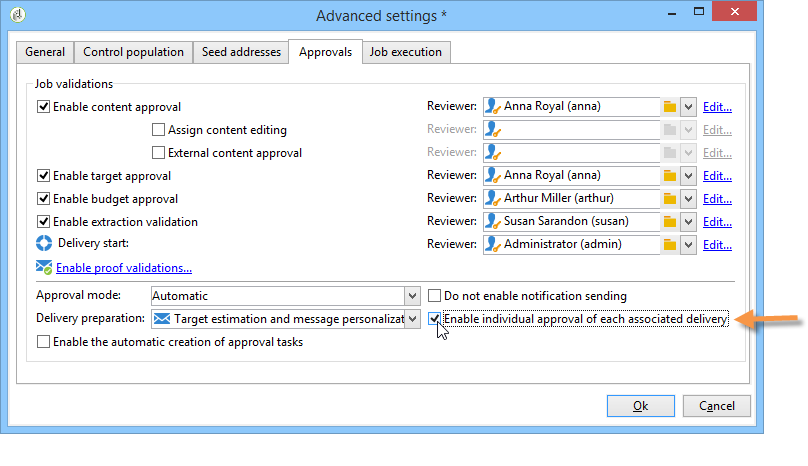
Task: Click folder icon for content approval reviewer
Action: pos(670,107)
